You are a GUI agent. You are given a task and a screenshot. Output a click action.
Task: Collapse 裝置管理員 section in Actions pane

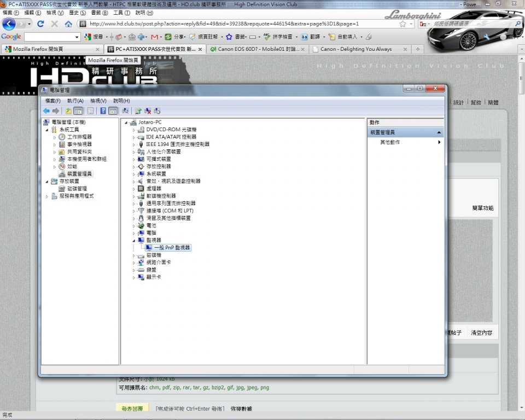[439, 133]
